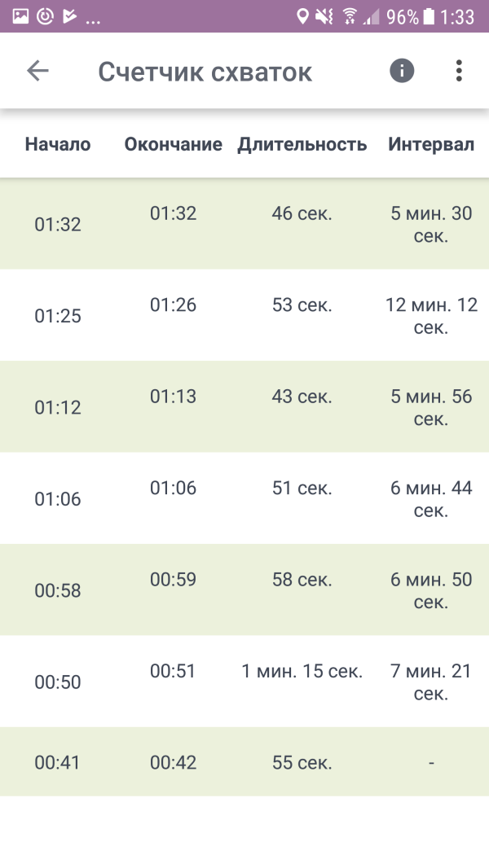Image resolution: width=489 pixels, height=868 pixels.
Task: Select the 1 мин. 15 сек. duration row
Action: point(302,672)
